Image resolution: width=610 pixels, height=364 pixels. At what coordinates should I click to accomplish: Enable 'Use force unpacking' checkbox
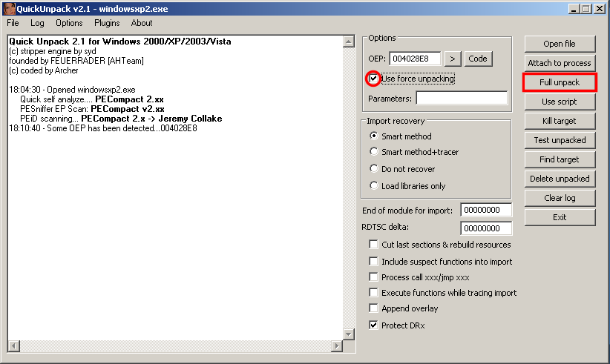[374, 79]
